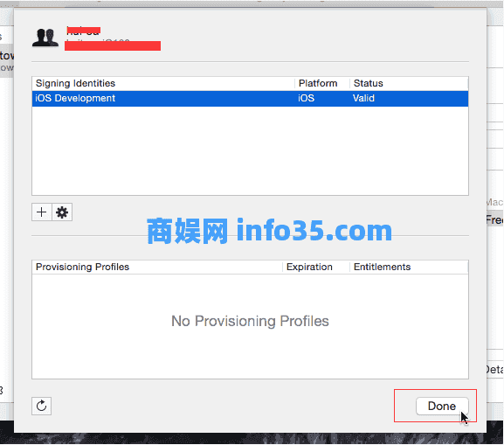Screen dimensions: 504x445
Task: Click the refresh arrow icon
Action: click(x=41, y=406)
